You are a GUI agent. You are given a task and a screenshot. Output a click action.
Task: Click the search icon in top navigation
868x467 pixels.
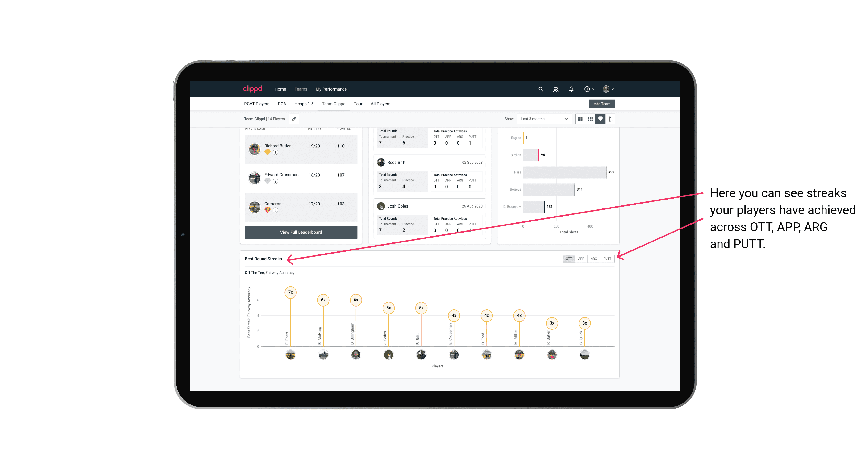pyautogui.click(x=540, y=89)
